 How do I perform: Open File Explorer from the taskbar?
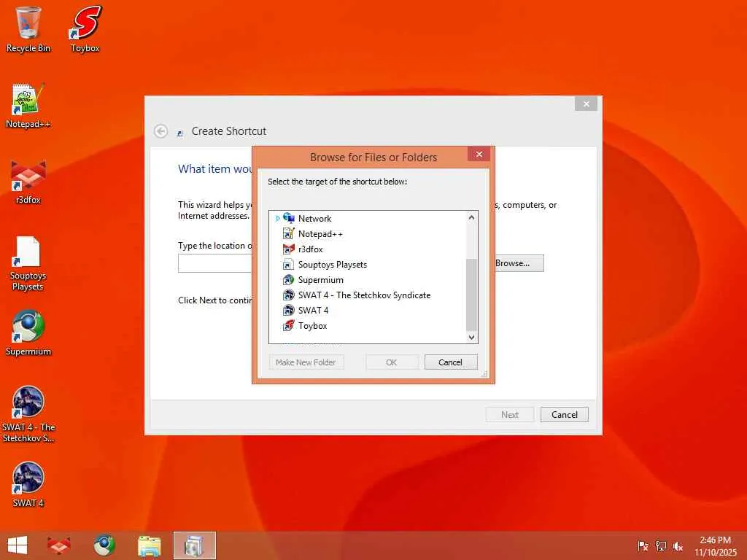click(149, 546)
